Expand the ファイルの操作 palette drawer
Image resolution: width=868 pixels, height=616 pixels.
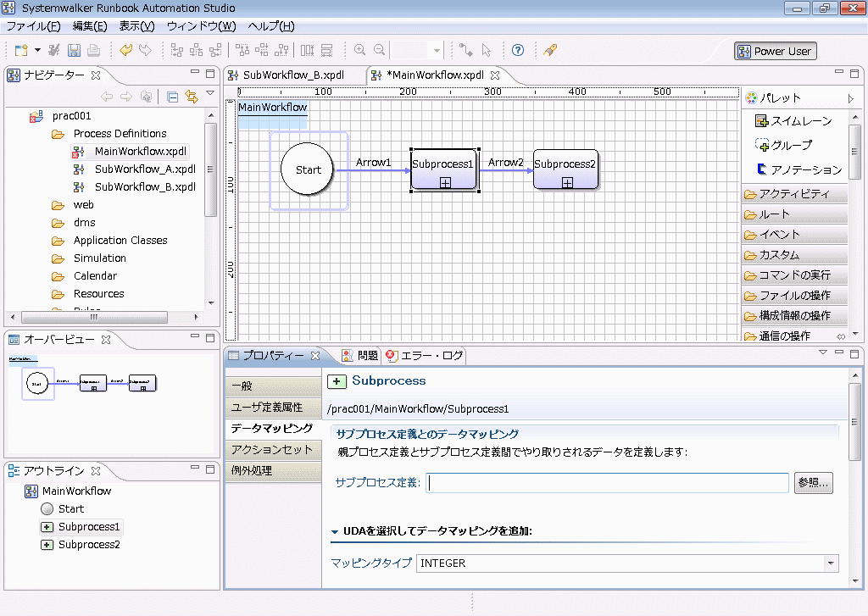click(794, 295)
